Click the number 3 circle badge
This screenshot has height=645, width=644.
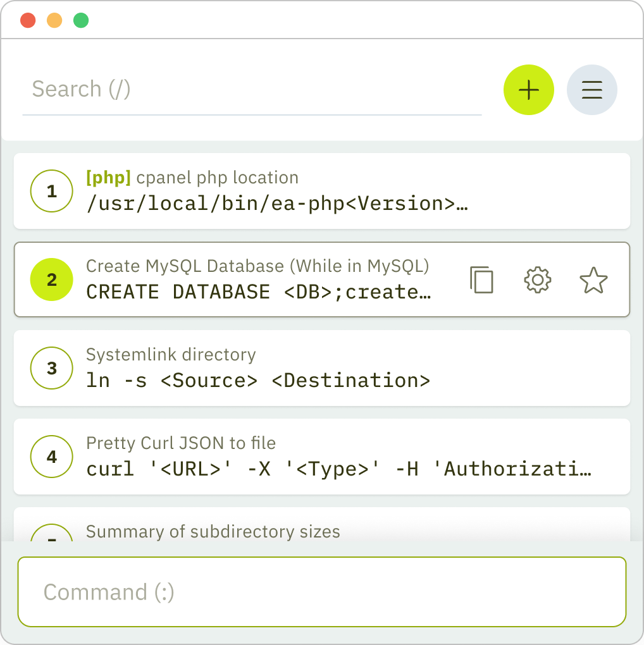click(x=52, y=368)
